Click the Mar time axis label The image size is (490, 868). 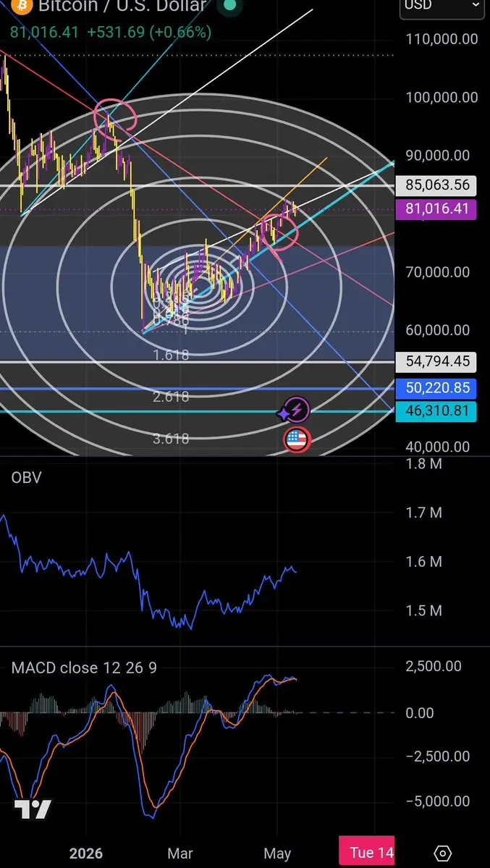180,854
